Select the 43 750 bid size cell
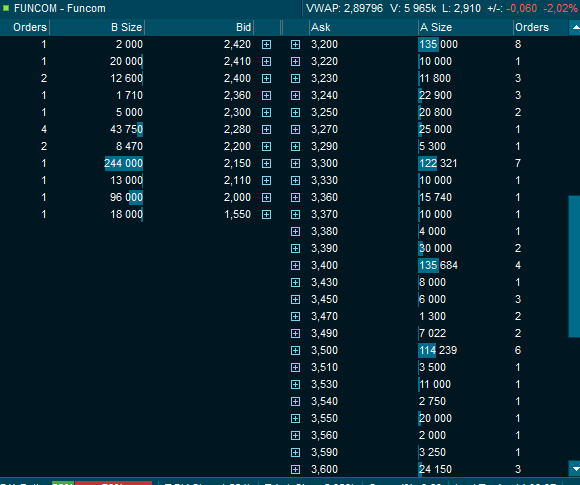Image resolution: width=580 pixels, height=485 pixels. pyautogui.click(x=126, y=129)
